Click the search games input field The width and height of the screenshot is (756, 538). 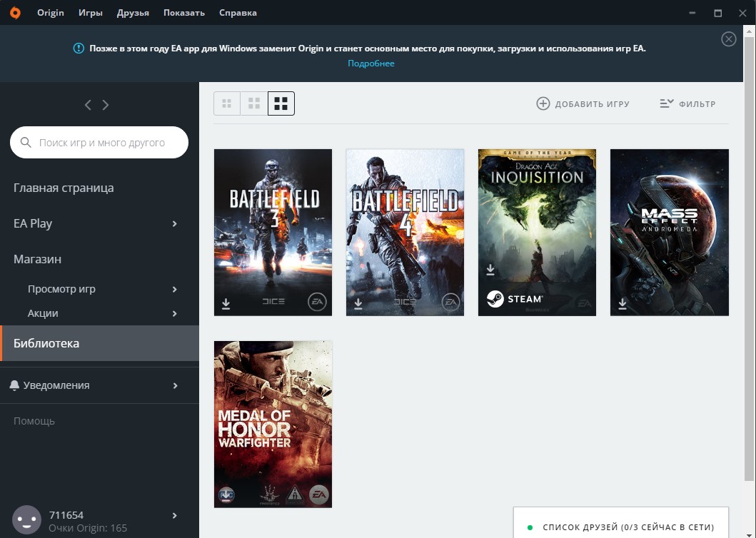click(99, 142)
